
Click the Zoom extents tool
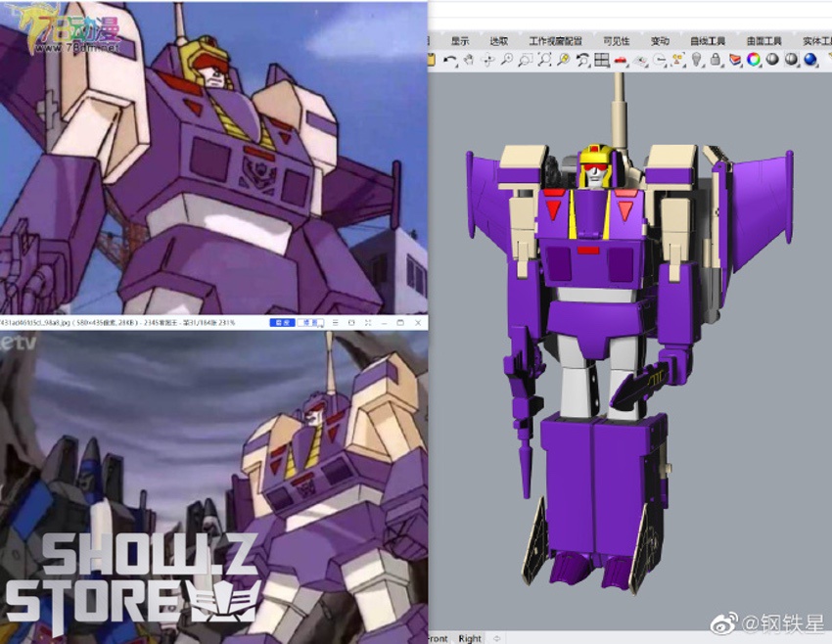(x=544, y=60)
